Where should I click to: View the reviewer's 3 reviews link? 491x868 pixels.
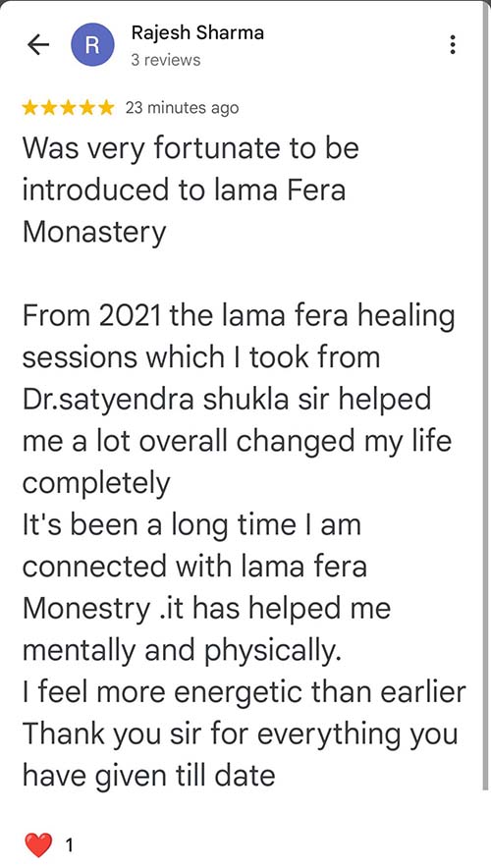(166, 60)
